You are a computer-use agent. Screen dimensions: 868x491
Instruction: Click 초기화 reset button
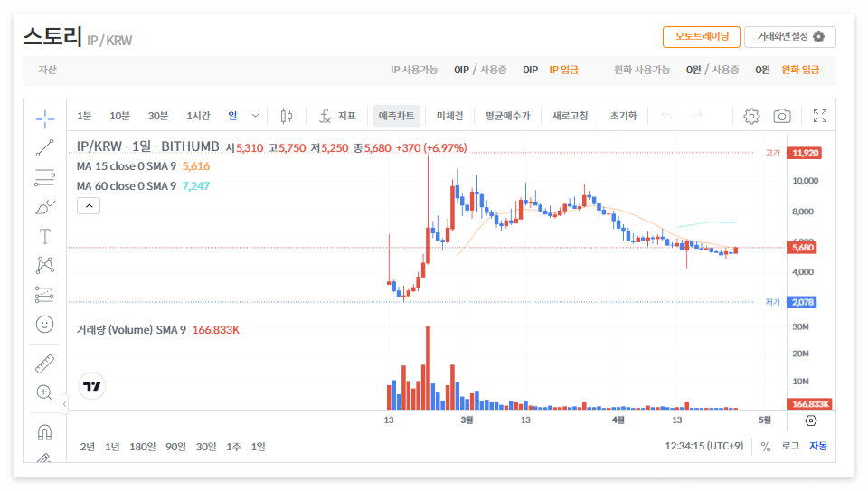pyautogui.click(x=623, y=116)
